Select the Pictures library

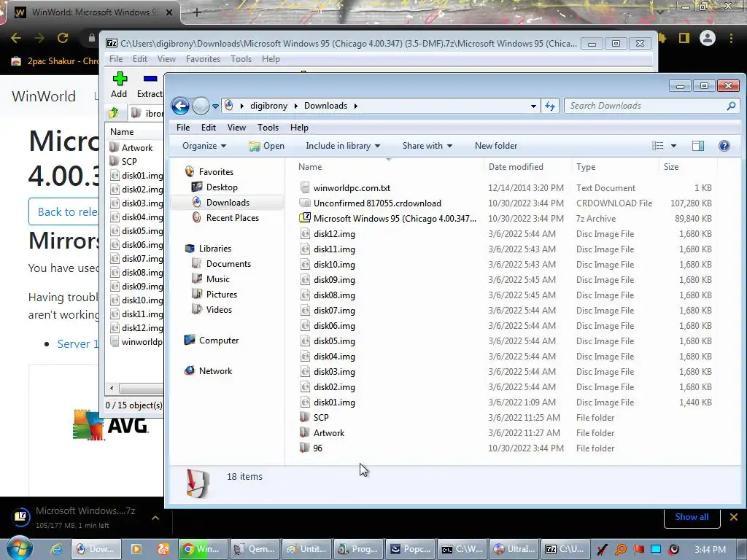(x=222, y=295)
